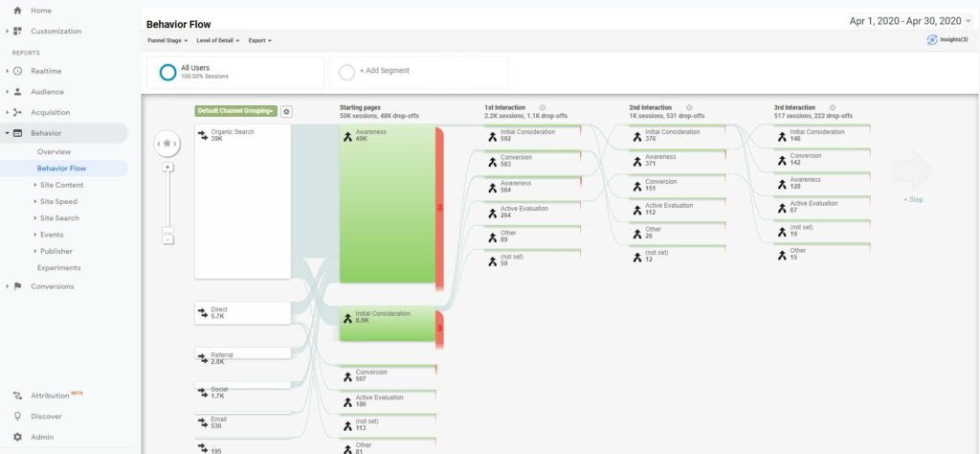This screenshot has width=980, height=454.
Task: Click the Insights icon at top right
Action: pyautogui.click(x=932, y=39)
